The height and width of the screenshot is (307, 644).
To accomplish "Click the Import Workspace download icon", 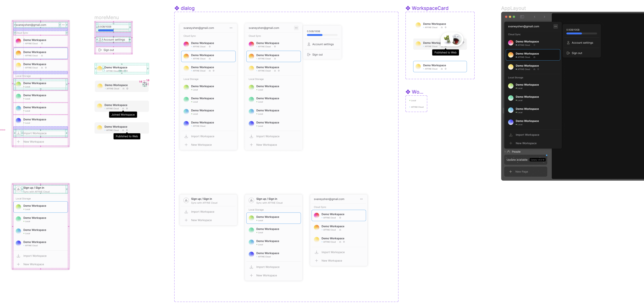I will point(186,136).
